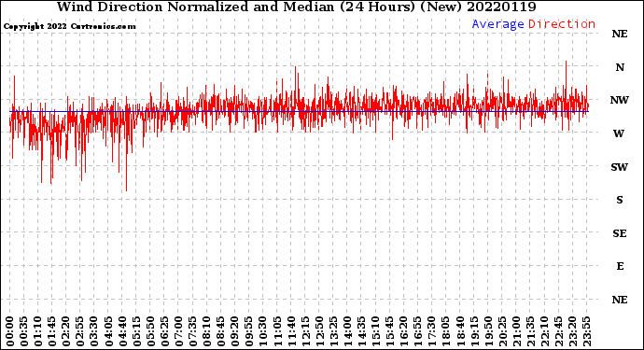Click the 21:00 time label
The height and width of the screenshot is (350, 644).
pos(515,331)
